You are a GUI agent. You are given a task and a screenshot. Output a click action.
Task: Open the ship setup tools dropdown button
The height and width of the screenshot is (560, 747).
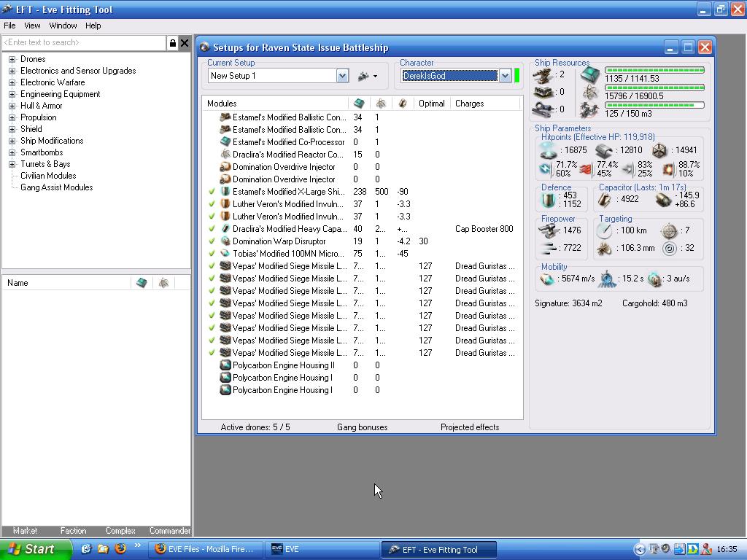[x=368, y=76]
